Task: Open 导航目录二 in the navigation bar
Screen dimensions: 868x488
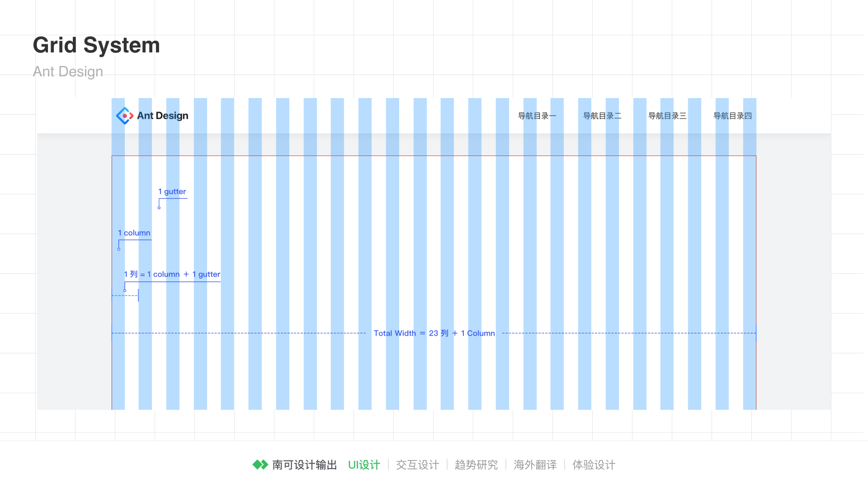Action: [x=602, y=116]
